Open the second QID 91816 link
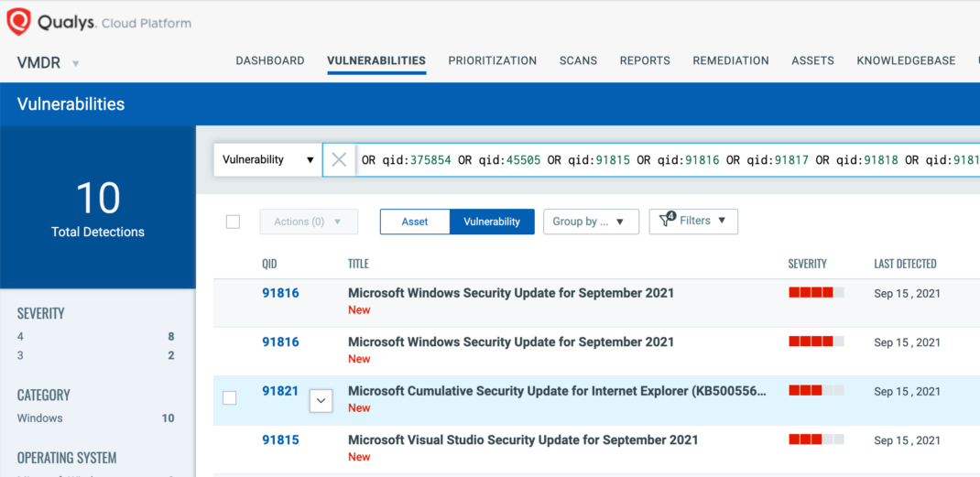The height and width of the screenshot is (477, 980). (280, 342)
